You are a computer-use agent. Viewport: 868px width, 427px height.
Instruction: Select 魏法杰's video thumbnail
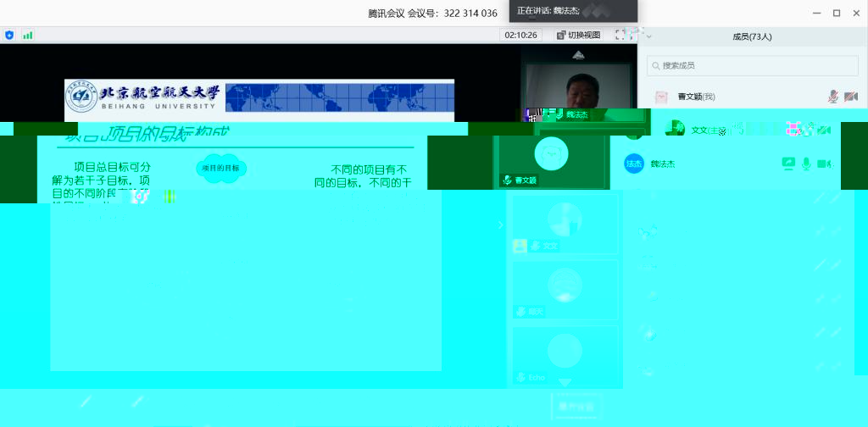click(x=577, y=87)
